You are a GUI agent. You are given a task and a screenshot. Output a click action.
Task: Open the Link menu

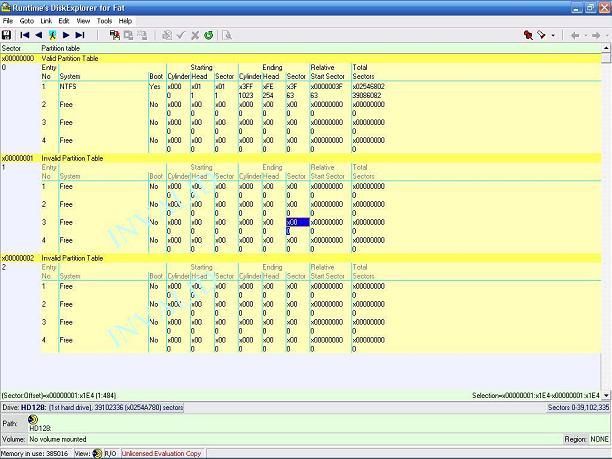click(x=46, y=21)
